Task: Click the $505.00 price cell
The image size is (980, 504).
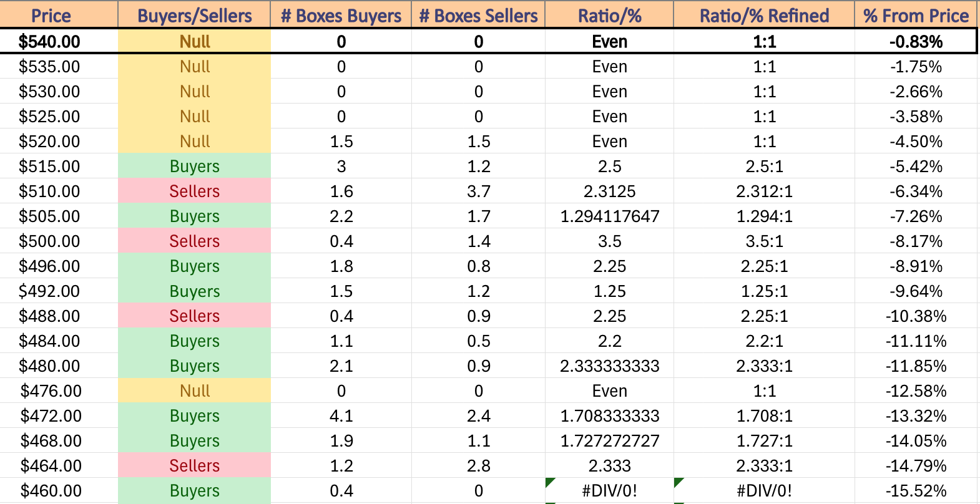Action: pos(59,216)
